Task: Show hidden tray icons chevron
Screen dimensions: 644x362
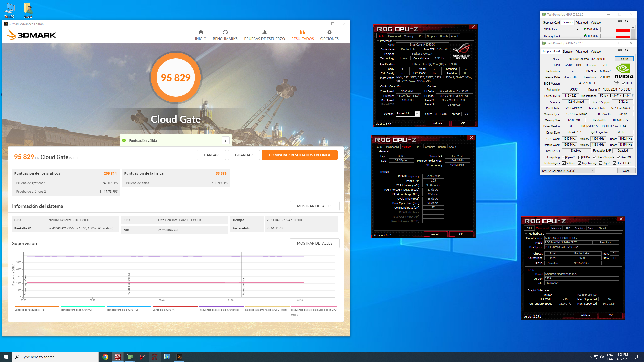Action: [590, 357]
